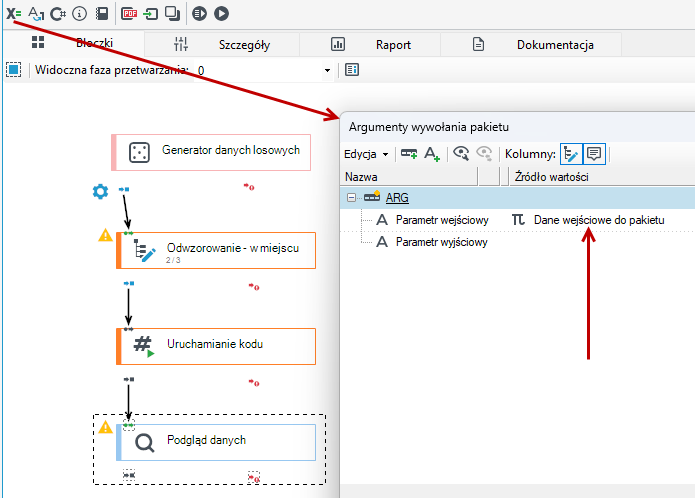Viewport: 695px width, 498px height.
Task: Click the Dane wejściowe do pakietu value
Action: [599, 220]
